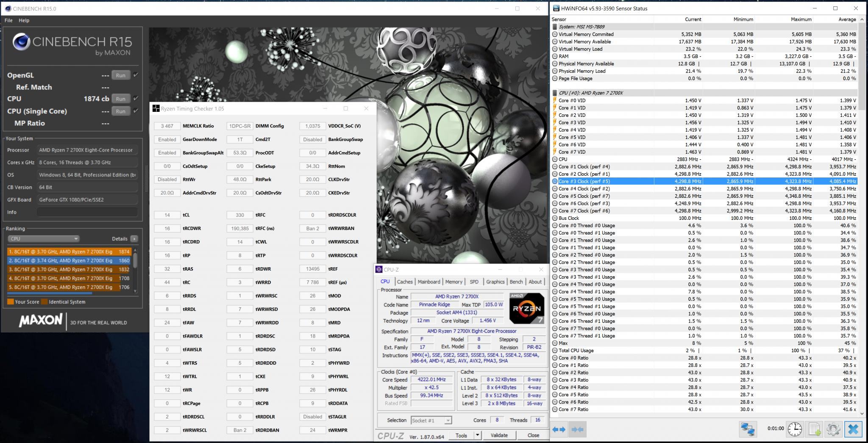The width and height of the screenshot is (868, 443).
Task: Open HWiNFO sensor settings gear
Action: (833, 429)
